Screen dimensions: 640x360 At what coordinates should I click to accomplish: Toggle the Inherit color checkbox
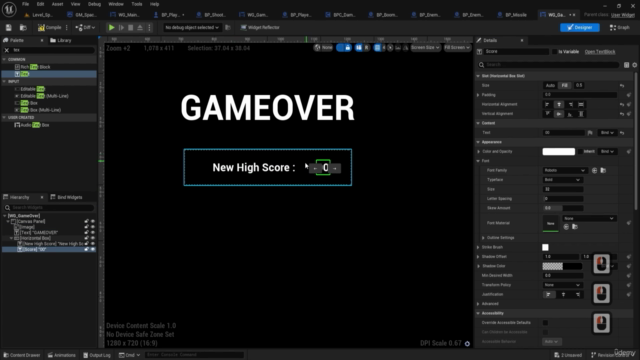[580, 151]
